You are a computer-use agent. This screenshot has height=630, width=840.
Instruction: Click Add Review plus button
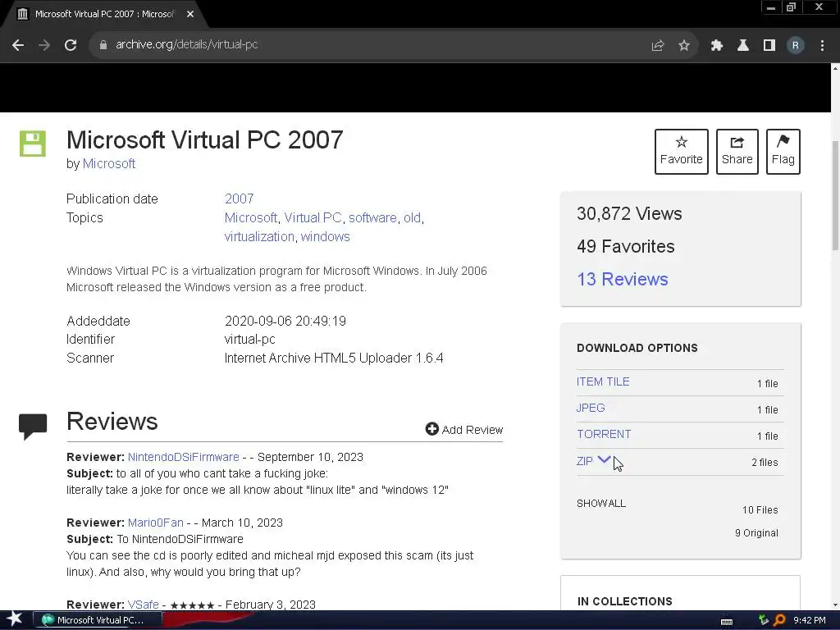pos(464,430)
